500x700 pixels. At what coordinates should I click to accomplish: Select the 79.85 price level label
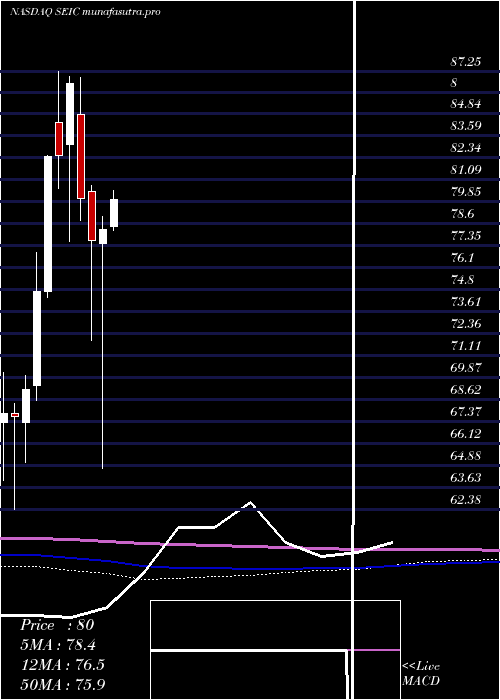click(466, 192)
